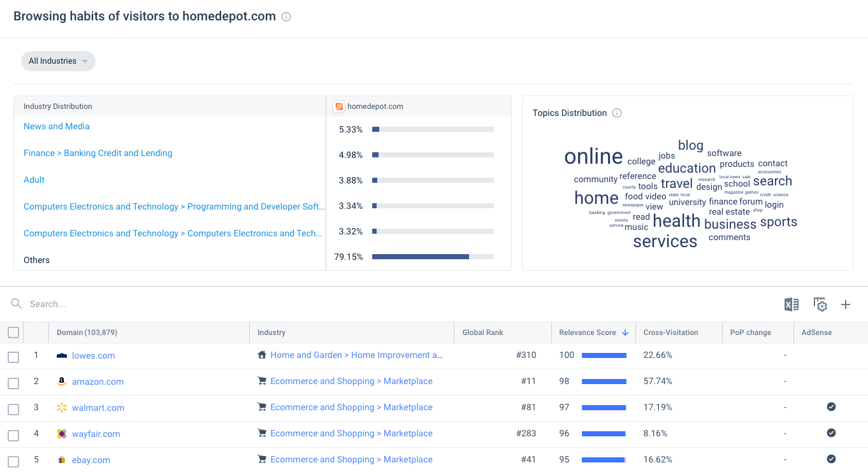Click AdSense checkmark for wayfair.com
This screenshot has width=868, height=472.
click(x=831, y=433)
